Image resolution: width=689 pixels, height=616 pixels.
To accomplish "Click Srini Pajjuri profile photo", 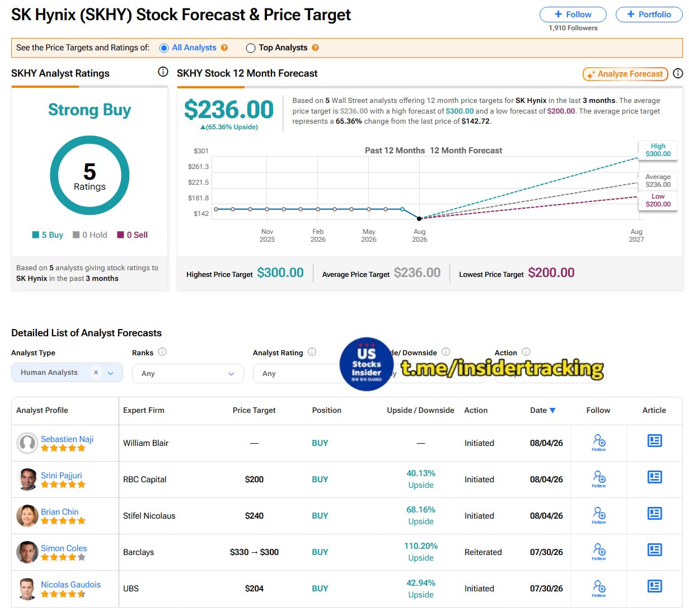I will pyautogui.click(x=27, y=479).
